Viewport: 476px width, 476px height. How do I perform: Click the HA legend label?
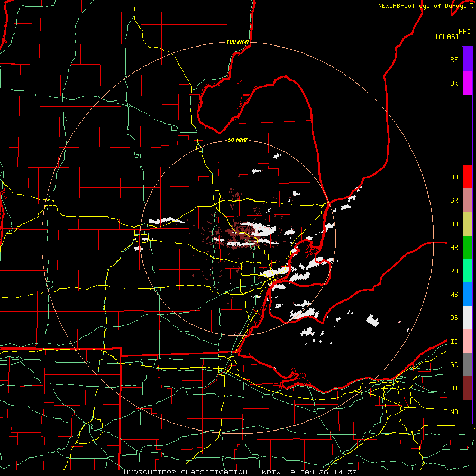[x=454, y=177]
